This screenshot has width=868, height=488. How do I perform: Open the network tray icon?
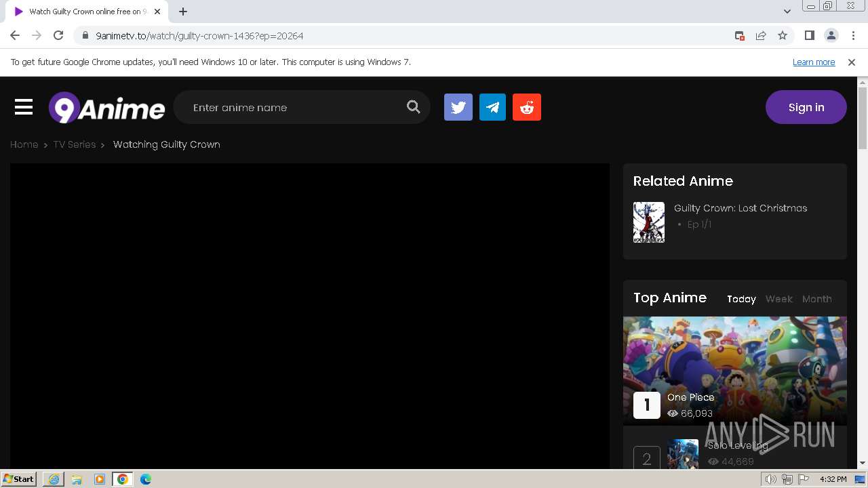787,479
